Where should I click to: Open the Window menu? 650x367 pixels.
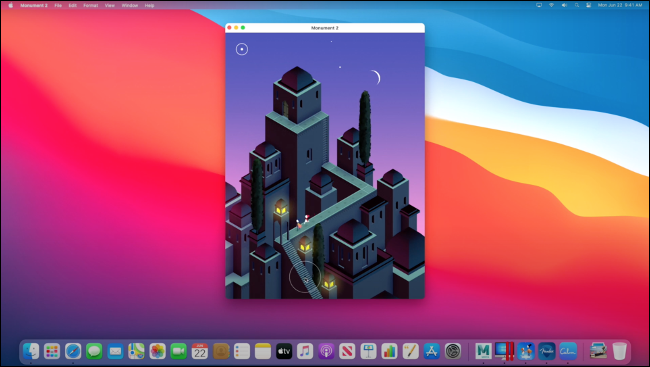(130, 5)
